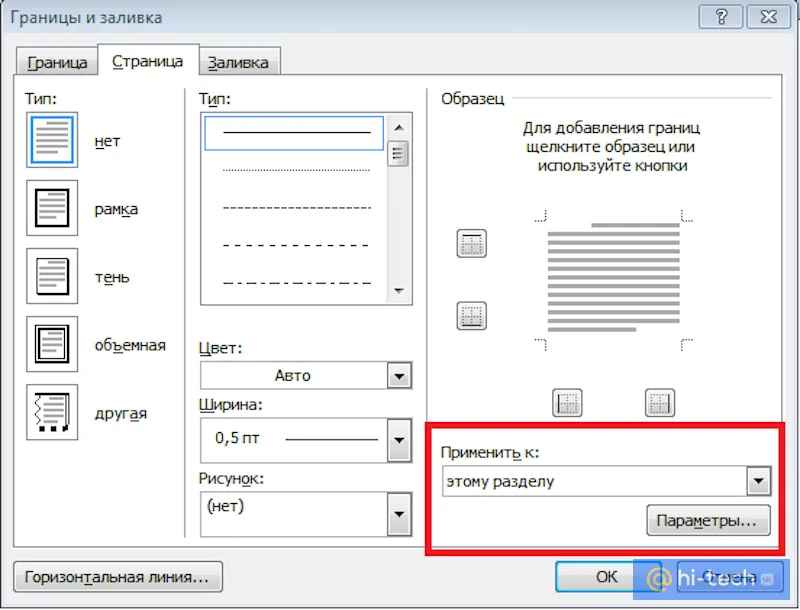Click the Отмена cancel button

730,576
